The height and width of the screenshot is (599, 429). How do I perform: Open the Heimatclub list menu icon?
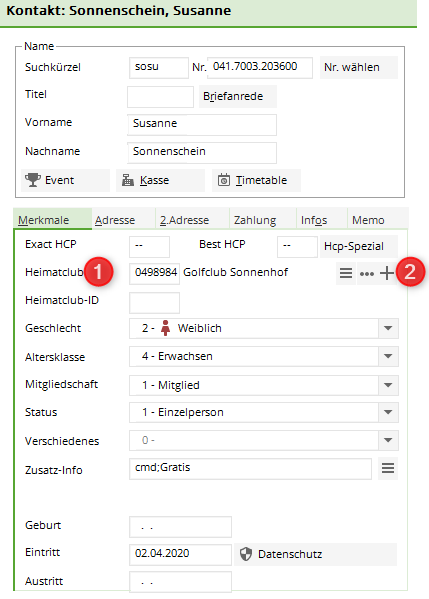[346, 273]
